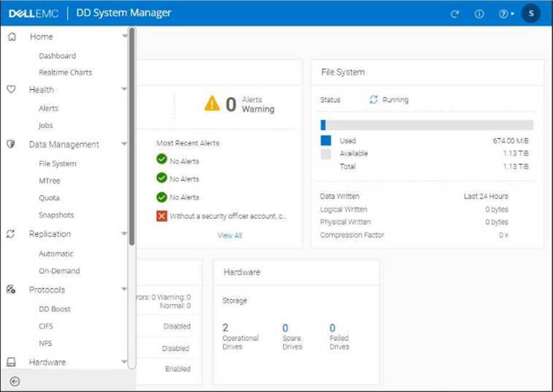Go to Alerts under Health
This screenshot has width=553, height=392.
pos(48,108)
